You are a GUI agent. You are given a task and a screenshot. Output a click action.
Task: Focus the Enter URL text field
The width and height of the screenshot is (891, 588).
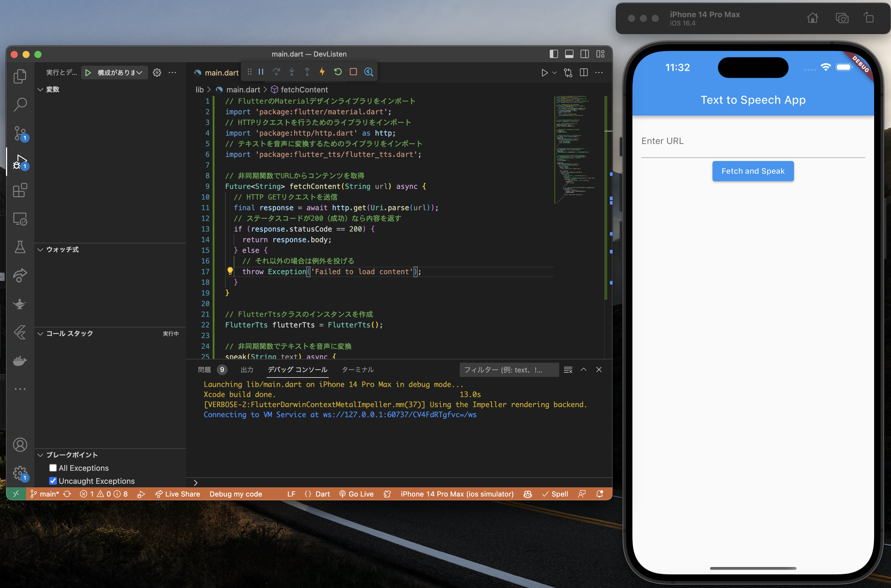point(753,142)
